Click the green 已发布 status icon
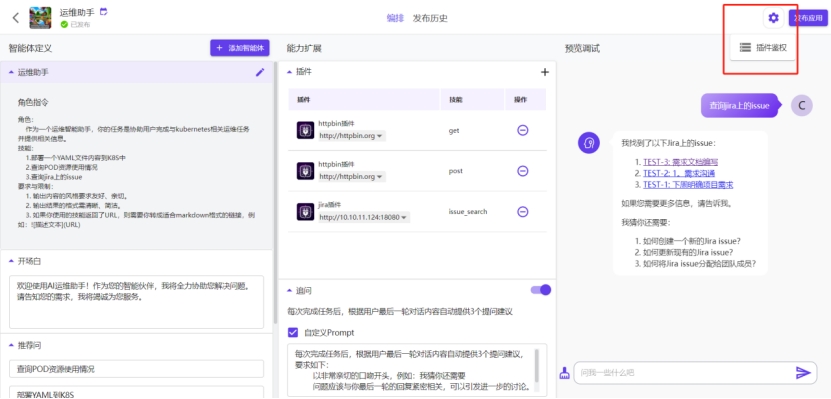The height and width of the screenshot is (399, 831). click(64, 24)
